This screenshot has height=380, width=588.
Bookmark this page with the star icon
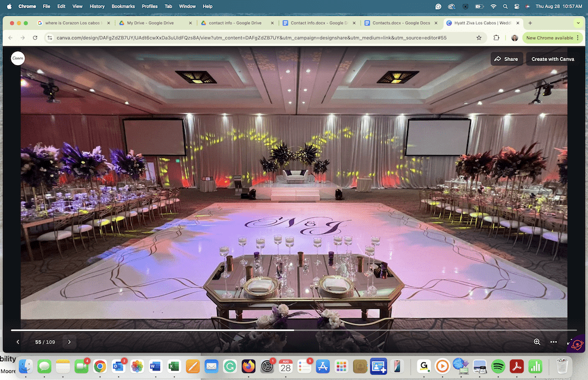tap(479, 38)
